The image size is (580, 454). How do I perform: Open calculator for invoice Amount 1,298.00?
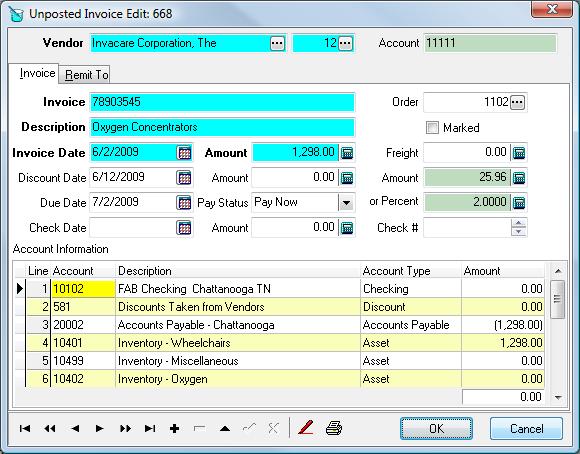[347, 152]
